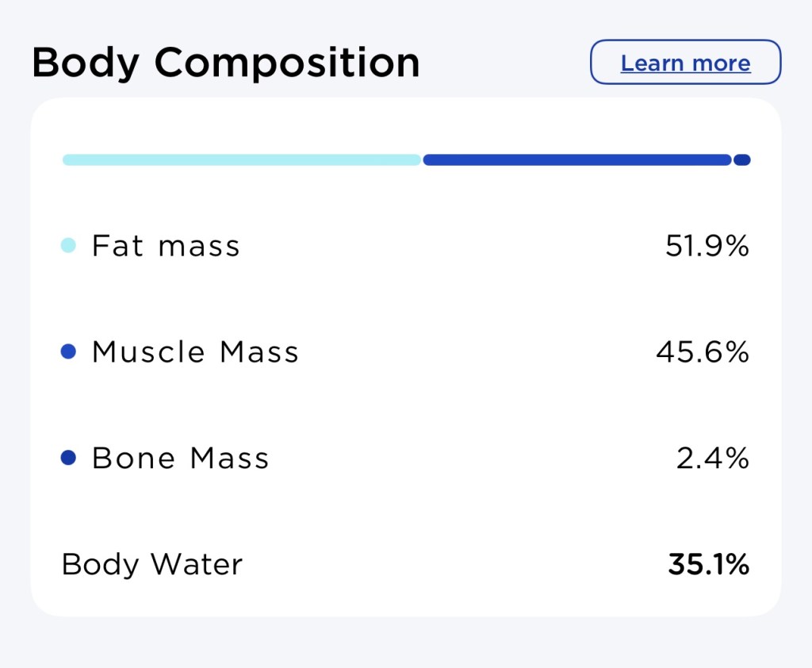Click the light blue Fat mass legend dot

[x=68, y=246]
